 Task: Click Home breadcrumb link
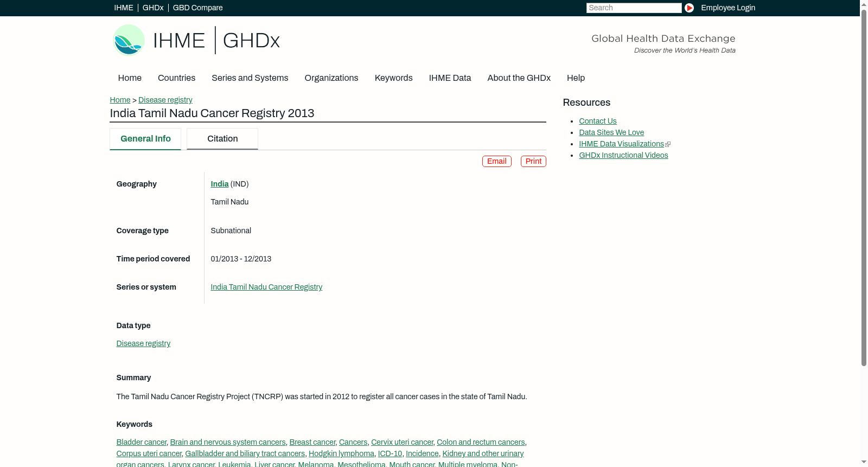(120, 100)
